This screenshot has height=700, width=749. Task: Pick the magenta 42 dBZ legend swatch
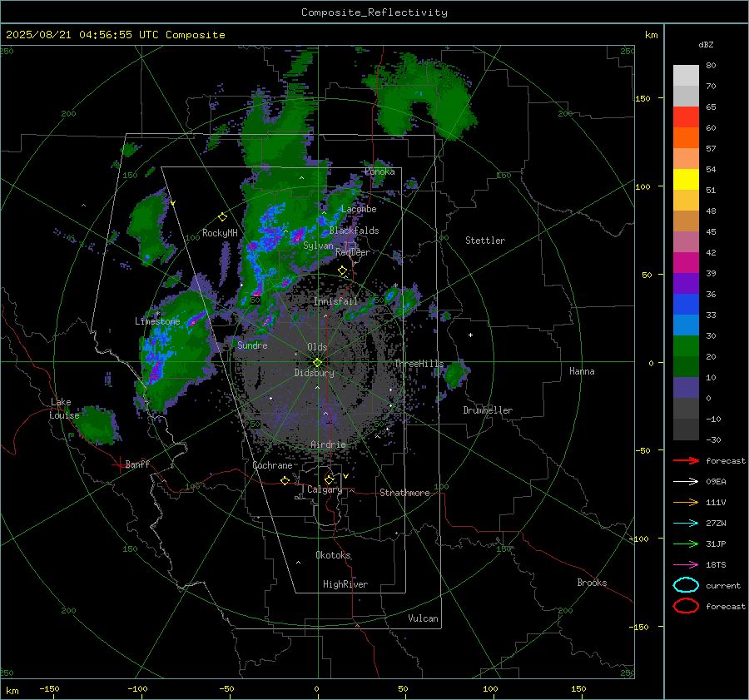coord(686,262)
